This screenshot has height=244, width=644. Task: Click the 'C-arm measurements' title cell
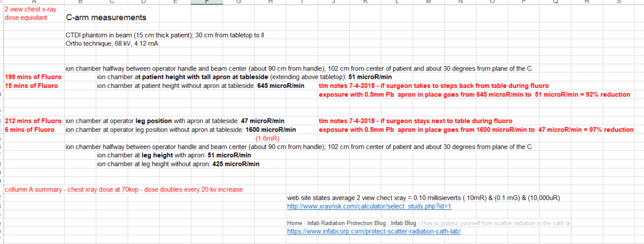(106, 18)
